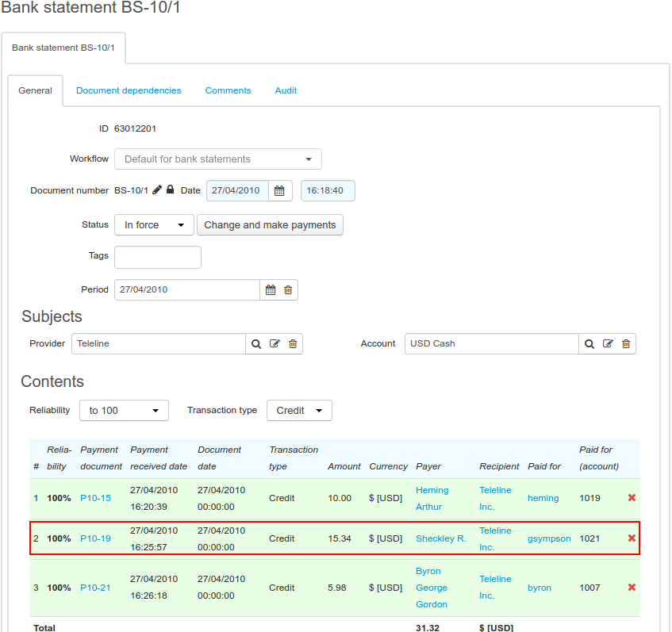Click the total amount 31.32
This screenshot has width=672, height=632.
click(x=428, y=628)
